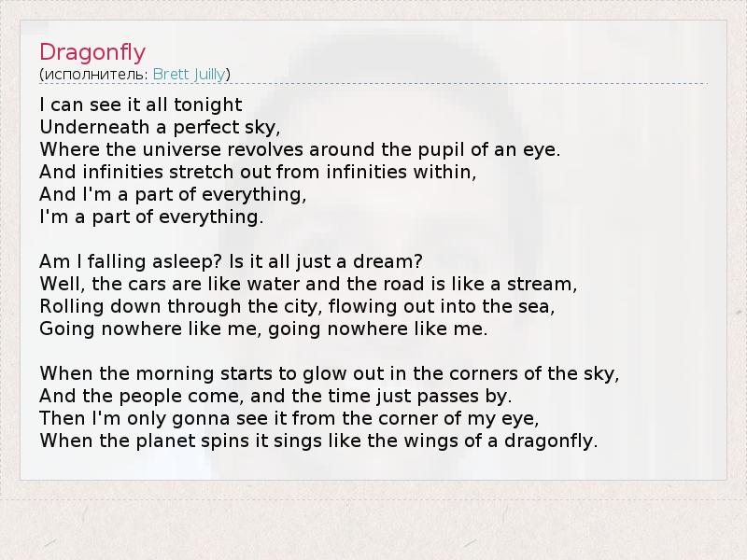Click the line 'And the people come'
The image size is (747, 560).
pyautogui.click(x=275, y=396)
